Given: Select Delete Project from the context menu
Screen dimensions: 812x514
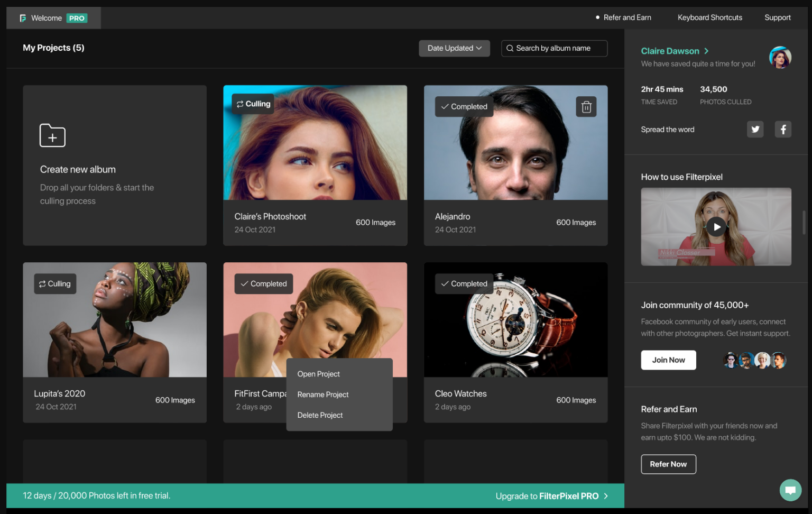Looking at the screenshot, I should [320, 415].
